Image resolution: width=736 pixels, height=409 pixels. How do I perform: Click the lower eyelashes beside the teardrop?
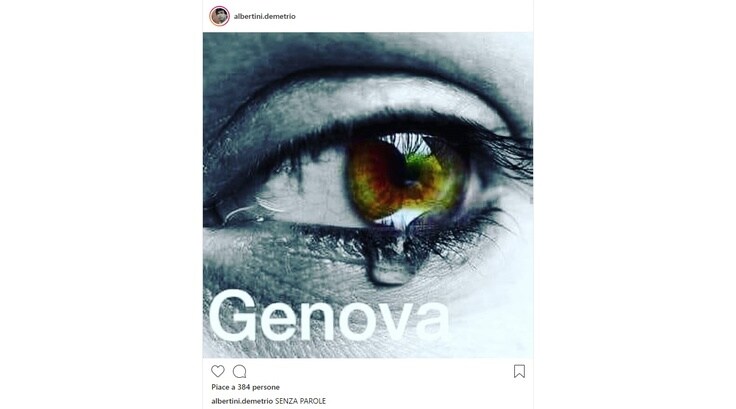point(451,235)
